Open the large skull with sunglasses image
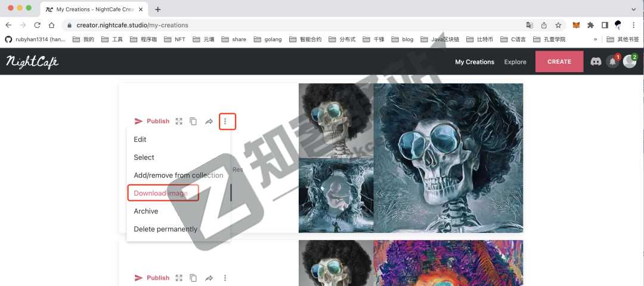 448,158
